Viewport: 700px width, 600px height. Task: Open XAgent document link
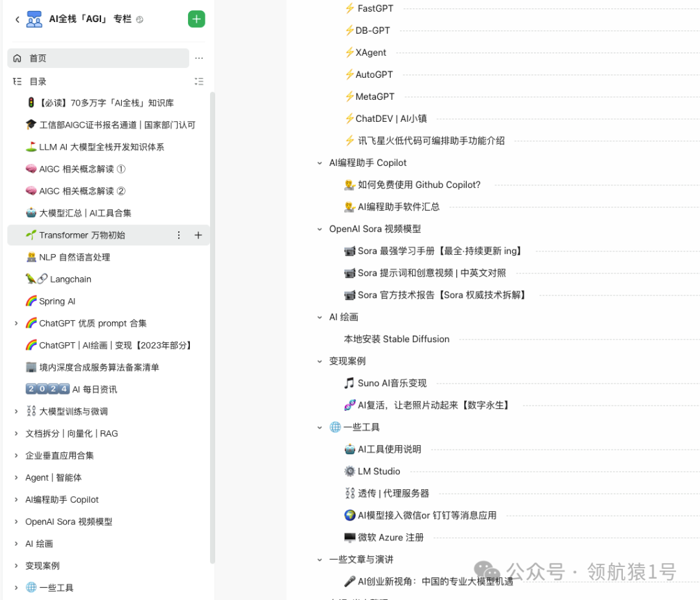(x=371, y=52)
